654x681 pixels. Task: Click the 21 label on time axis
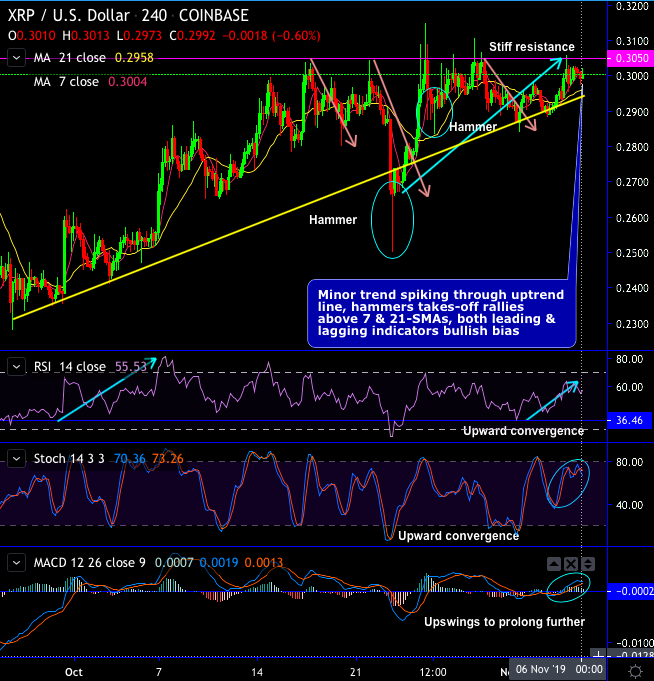tap(356, 672)
